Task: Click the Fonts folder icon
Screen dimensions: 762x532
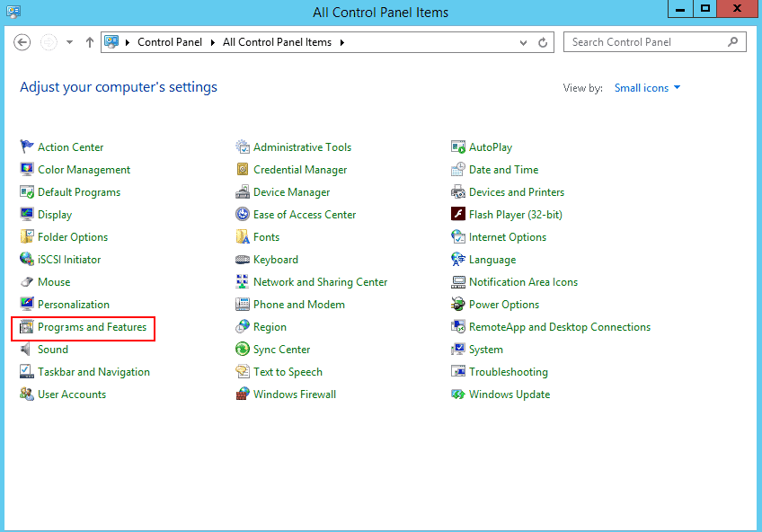Action: click(243, 236)
